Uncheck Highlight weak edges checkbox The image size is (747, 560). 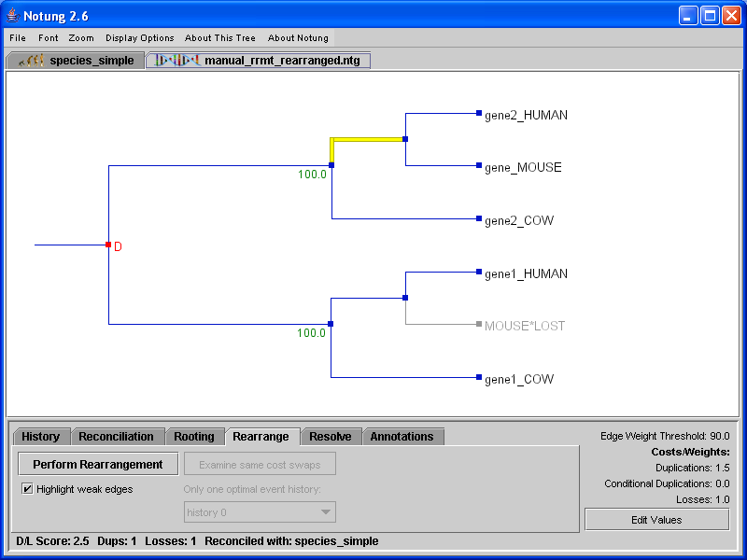[x=27, y=488]
